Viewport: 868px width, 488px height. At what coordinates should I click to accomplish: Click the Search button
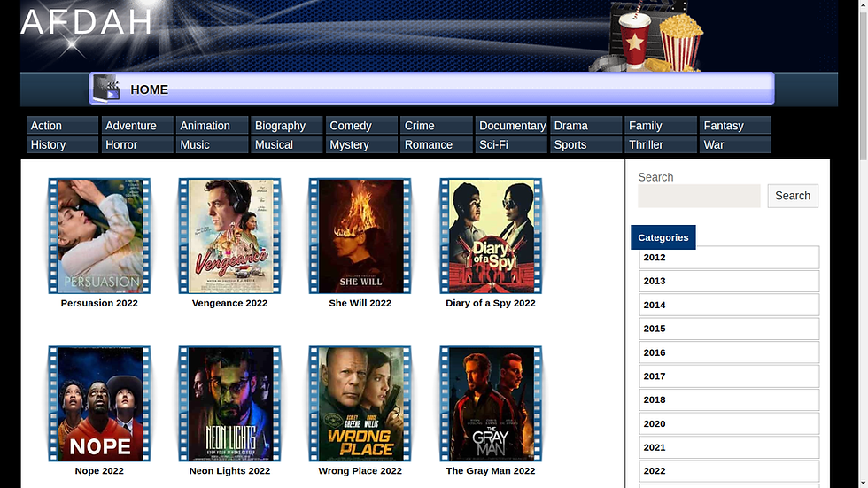click(793, 196)
